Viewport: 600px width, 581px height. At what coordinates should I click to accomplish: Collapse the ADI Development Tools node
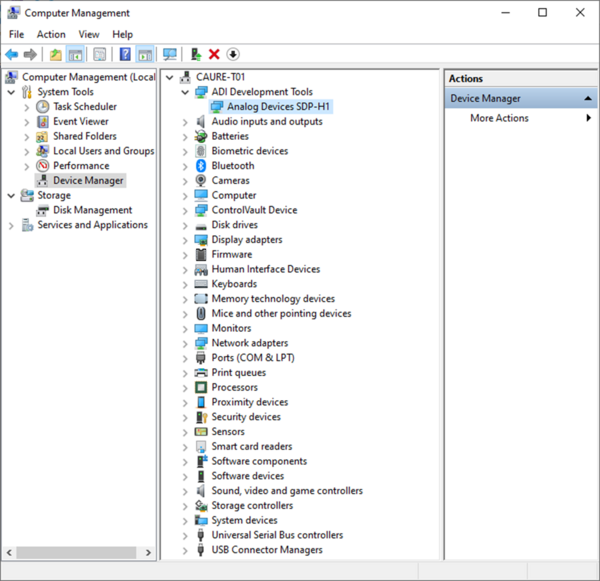pos(185,92)
